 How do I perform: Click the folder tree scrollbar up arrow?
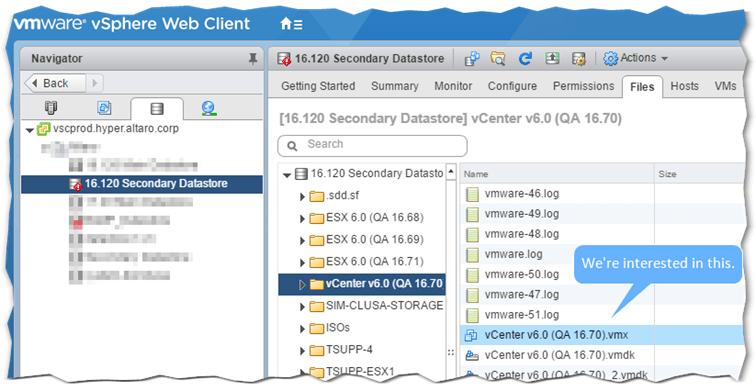pos(451,171)
